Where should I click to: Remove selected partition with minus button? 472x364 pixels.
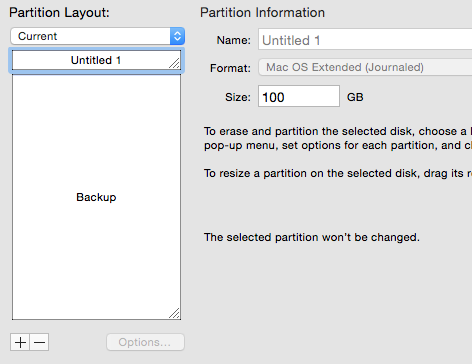(39, 342)
